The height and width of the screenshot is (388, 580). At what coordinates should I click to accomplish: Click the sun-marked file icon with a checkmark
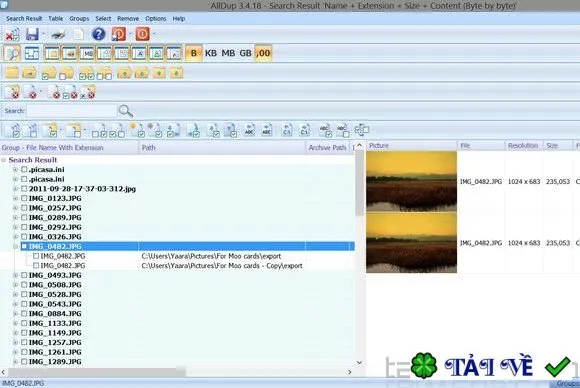coord(137,130)
